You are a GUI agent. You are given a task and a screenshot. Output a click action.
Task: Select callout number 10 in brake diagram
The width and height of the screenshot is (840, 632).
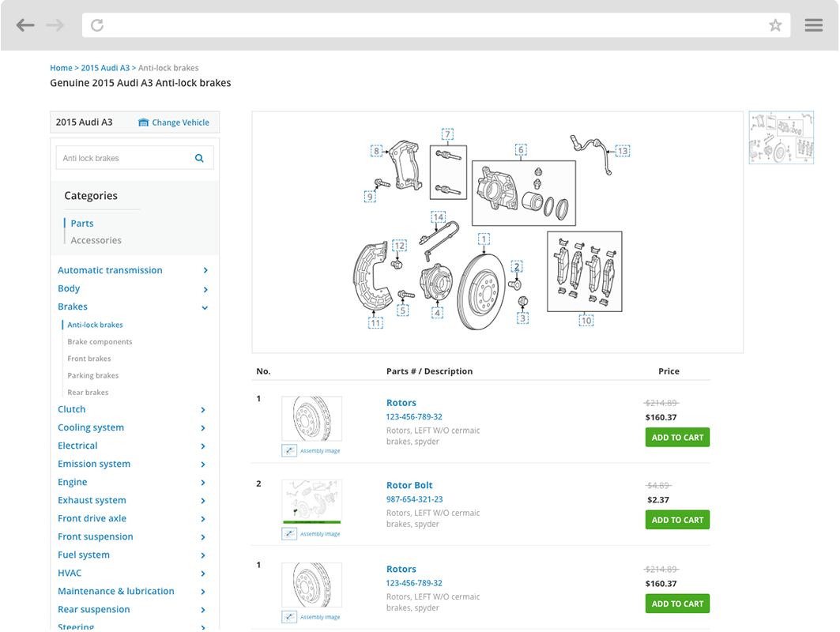(x=586, y=321)
